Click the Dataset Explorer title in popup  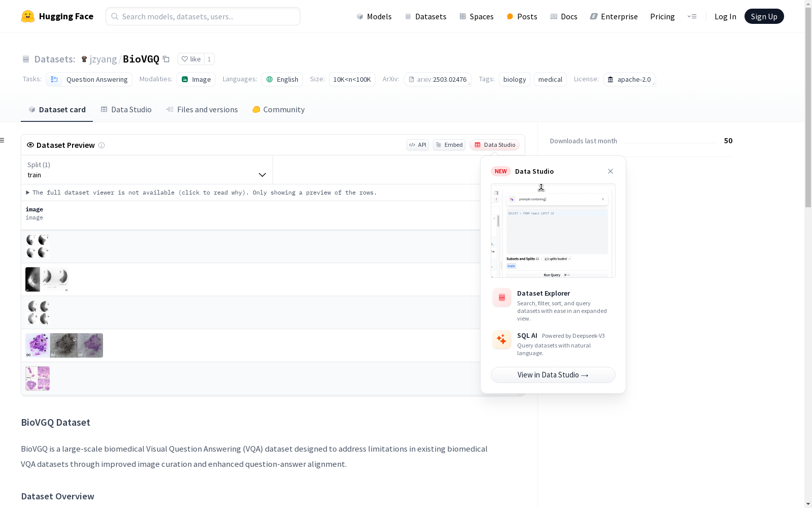click(544, 293)
